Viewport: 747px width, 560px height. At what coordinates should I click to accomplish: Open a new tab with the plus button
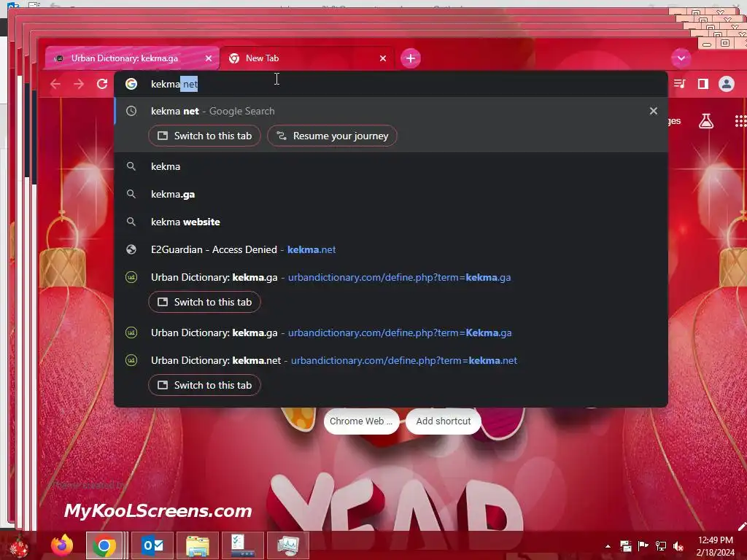point(411,58)
